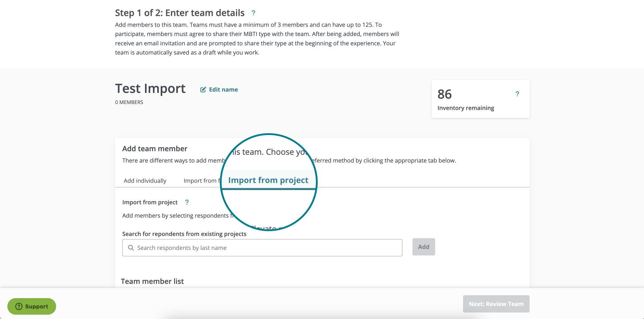Open help next to Step 1 heading

pos(254,13)
